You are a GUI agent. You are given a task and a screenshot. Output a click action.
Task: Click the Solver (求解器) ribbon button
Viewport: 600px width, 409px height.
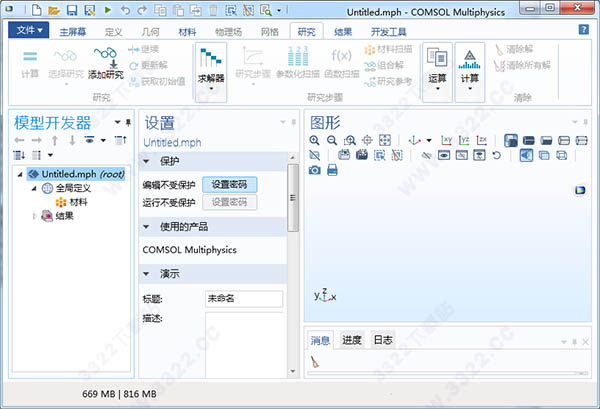[211, 65]
